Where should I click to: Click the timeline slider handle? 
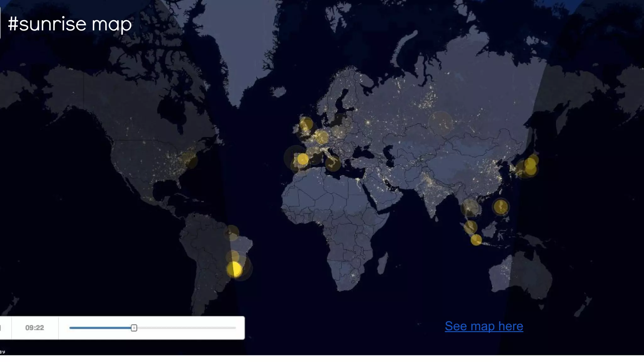point(134,328)
